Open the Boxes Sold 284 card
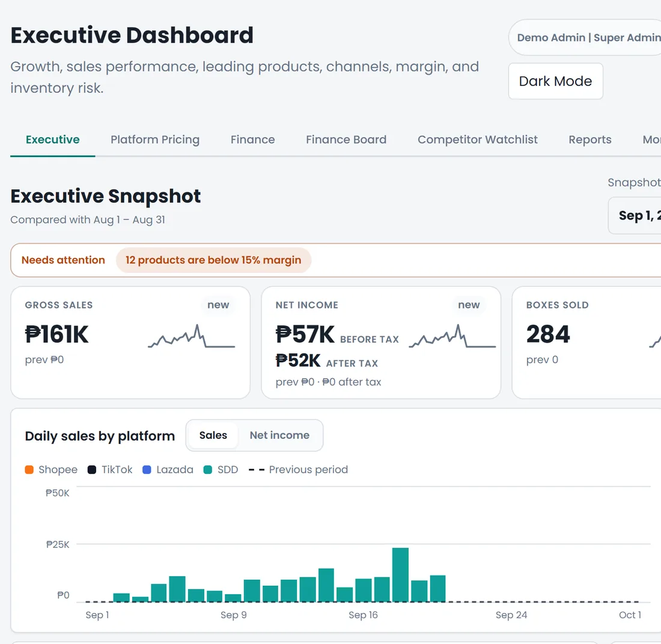 [x=586, y=343]
